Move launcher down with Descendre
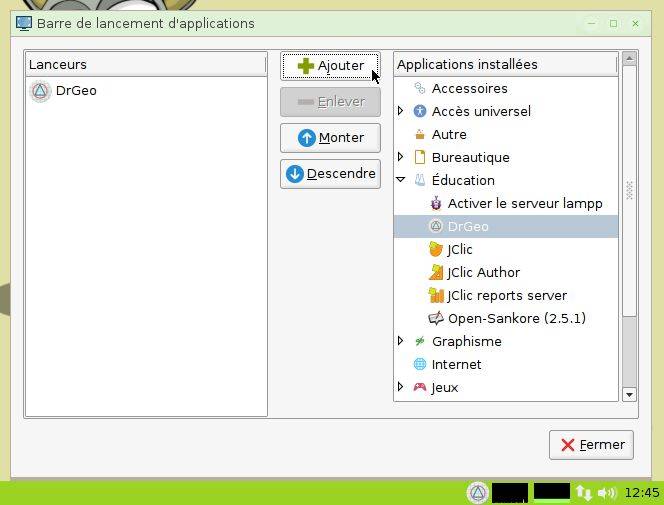 coord(330,174)
